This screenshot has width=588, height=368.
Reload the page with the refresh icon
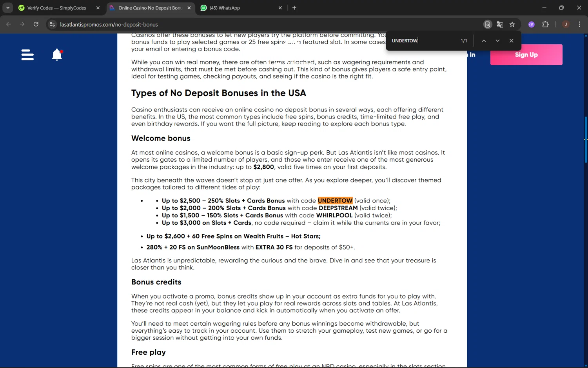[36, 24]
